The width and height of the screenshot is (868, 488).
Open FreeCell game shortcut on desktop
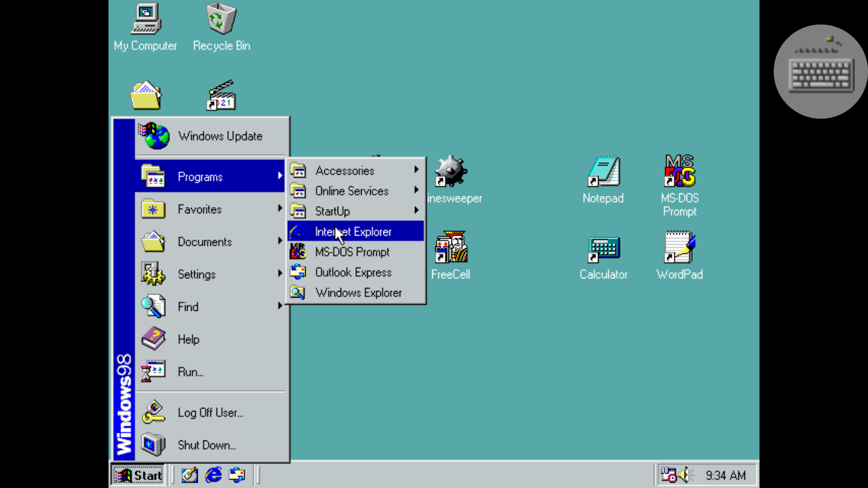450,249
